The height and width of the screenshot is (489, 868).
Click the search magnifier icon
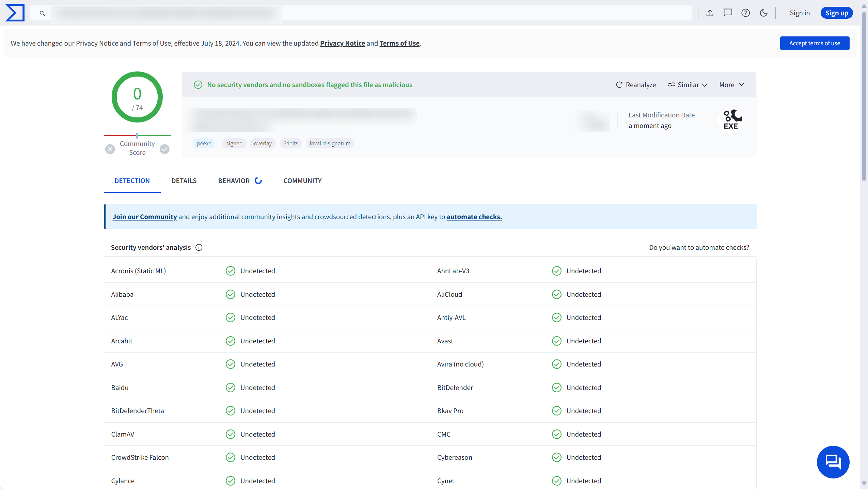click(x=42, y=13)
